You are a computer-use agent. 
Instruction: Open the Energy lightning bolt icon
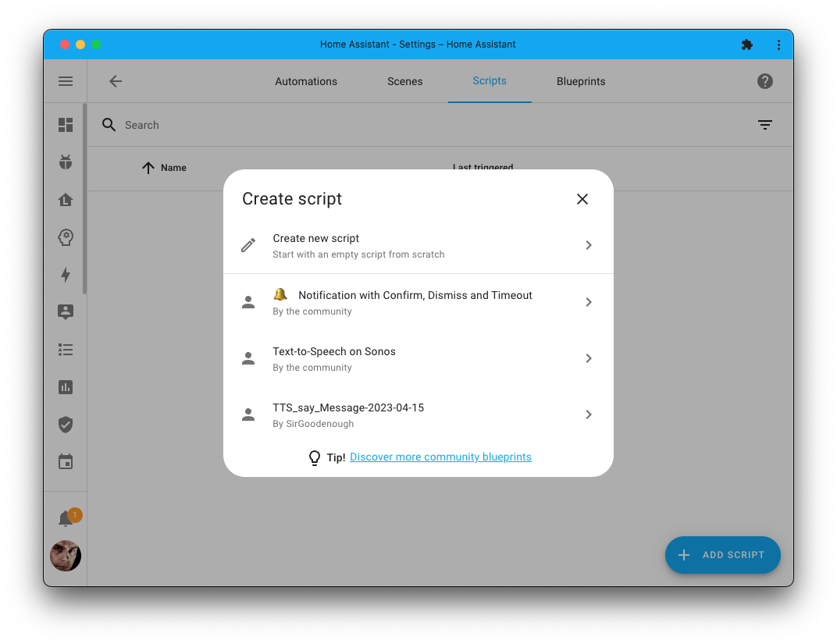coord(66,275)
